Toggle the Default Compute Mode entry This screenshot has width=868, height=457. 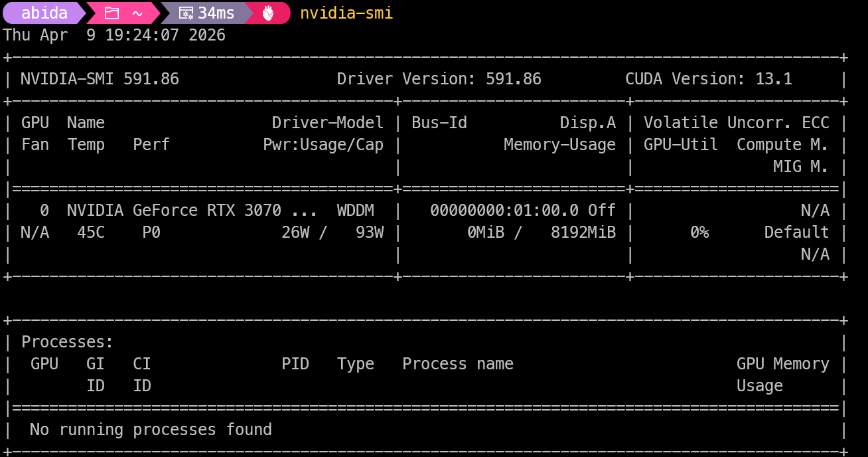797,232
